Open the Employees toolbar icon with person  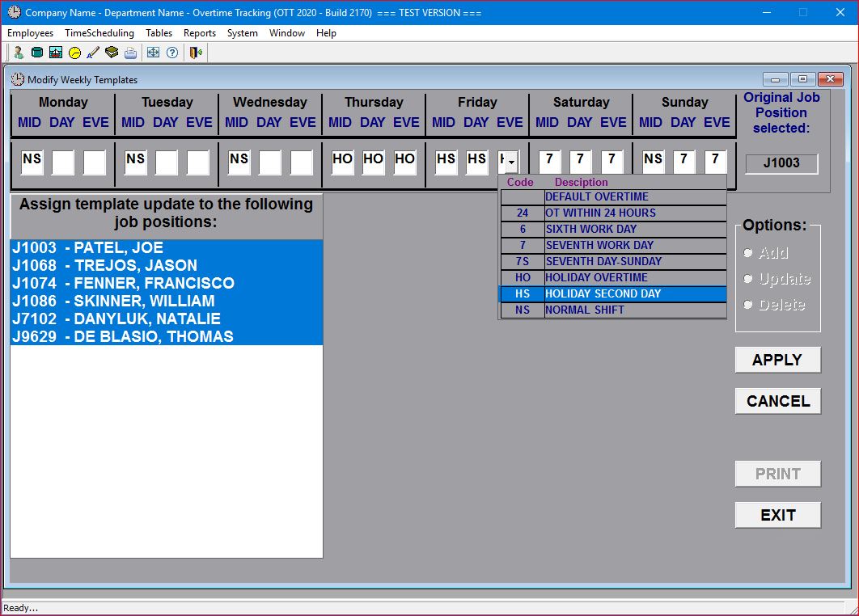pos(18,53)
